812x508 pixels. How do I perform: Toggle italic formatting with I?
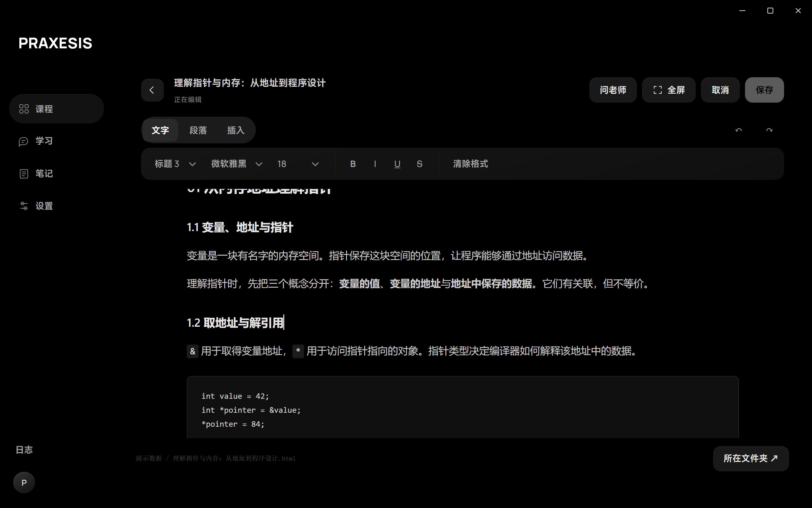click(x=375, y=164)
